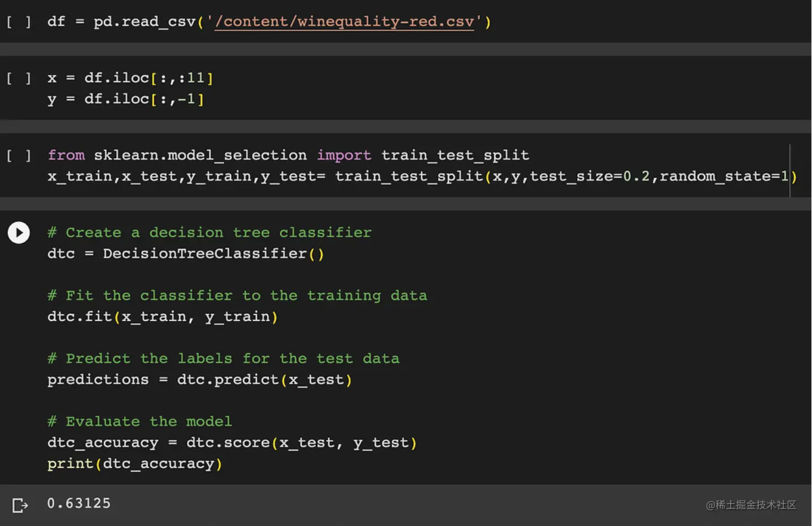Place cursor in the x_train,x_test train_test_split line
The height and width of the screenshot is (526, 812).
click(422, 176)
